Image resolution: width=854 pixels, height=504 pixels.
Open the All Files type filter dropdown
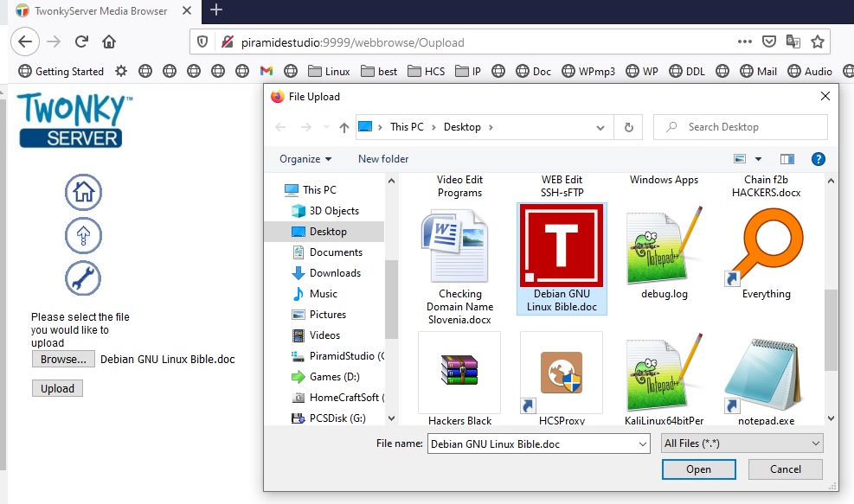742,443
